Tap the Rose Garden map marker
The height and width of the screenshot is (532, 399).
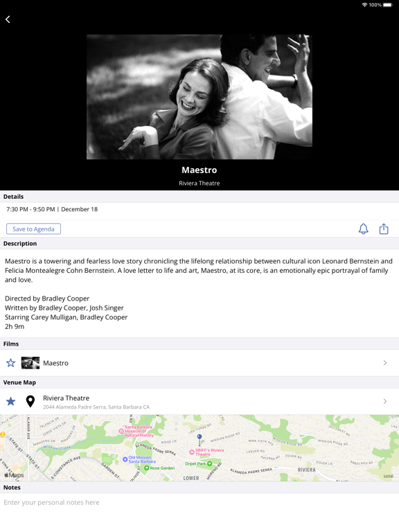[147, 468]
